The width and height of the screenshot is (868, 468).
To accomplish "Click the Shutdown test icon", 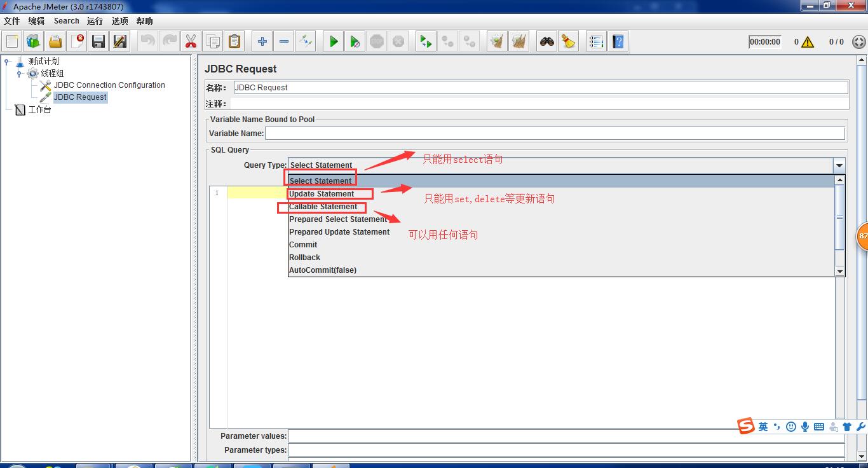I will [x=398, y=41].
